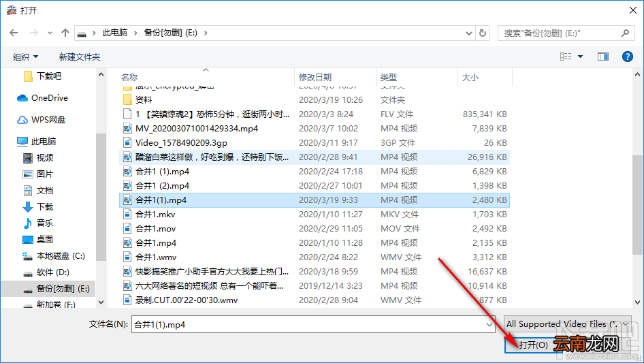This screenshot has height=363, width=644.
Task: Select 此电脑 in the navigation pane
Action: pyautogui.click(x=36, y=142)
